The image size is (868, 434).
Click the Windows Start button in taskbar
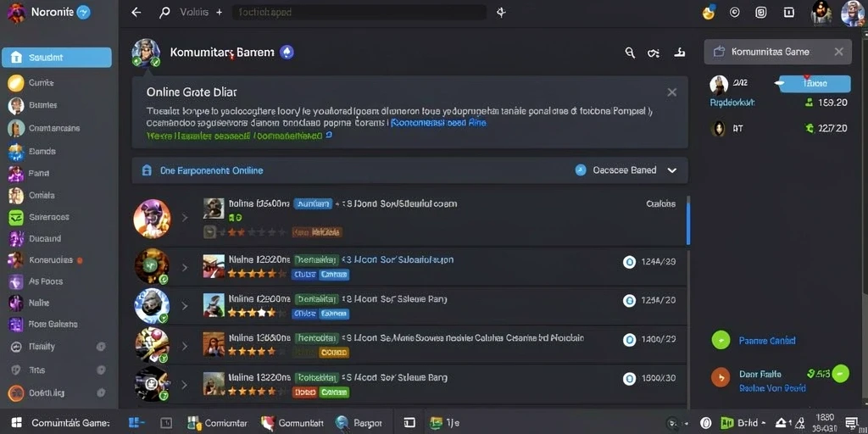click(x=17, y=423)
